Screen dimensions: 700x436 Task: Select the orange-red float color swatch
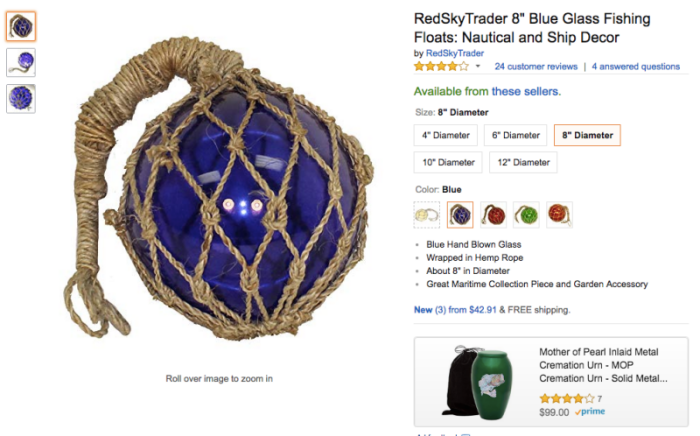(x=559, y=215)
